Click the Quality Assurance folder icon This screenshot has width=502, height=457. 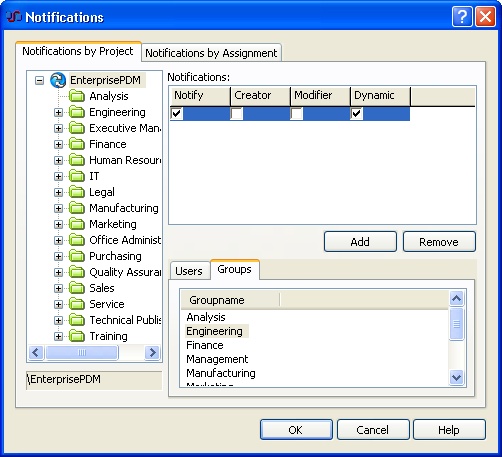tap(77, 272)
